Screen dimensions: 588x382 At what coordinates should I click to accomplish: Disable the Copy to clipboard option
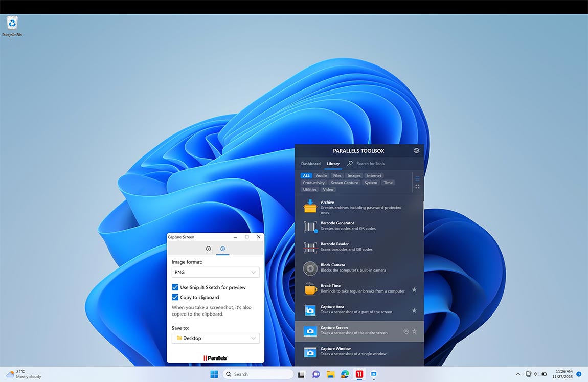175,297
